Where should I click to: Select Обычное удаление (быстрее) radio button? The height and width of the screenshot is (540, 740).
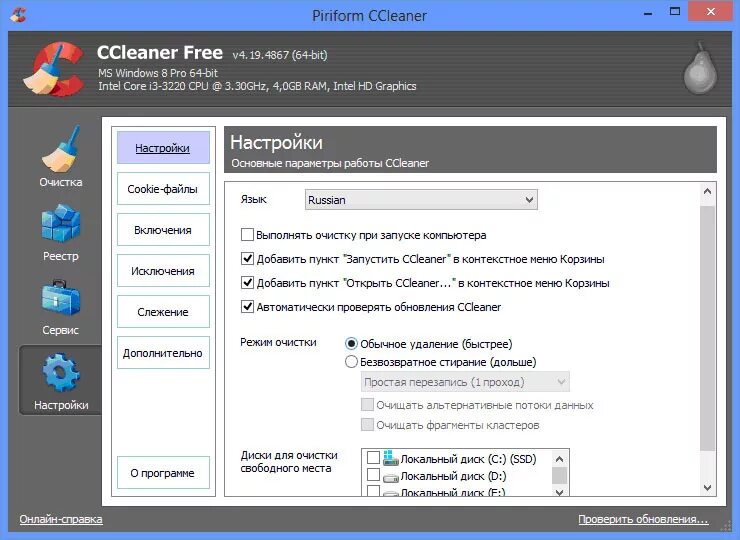point(351,344)
